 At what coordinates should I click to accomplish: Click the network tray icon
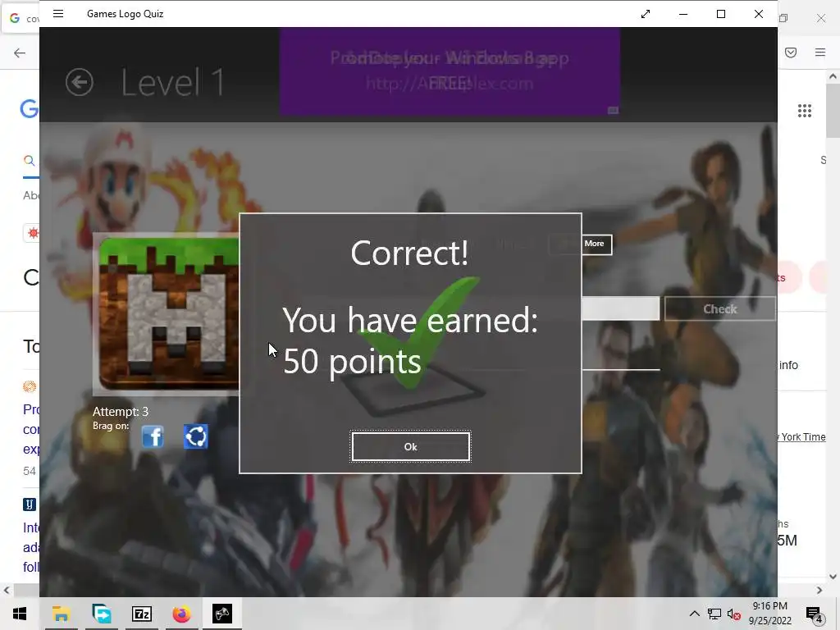tap(714, 614)
